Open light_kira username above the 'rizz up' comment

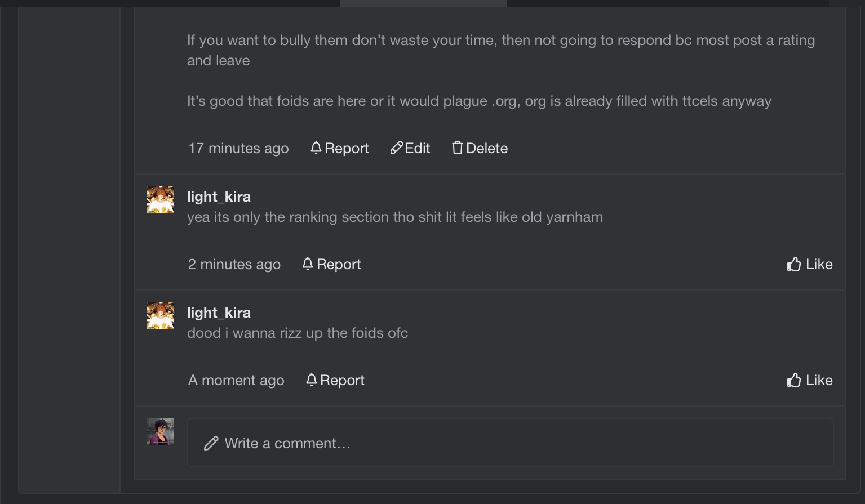tap(219, 313)
